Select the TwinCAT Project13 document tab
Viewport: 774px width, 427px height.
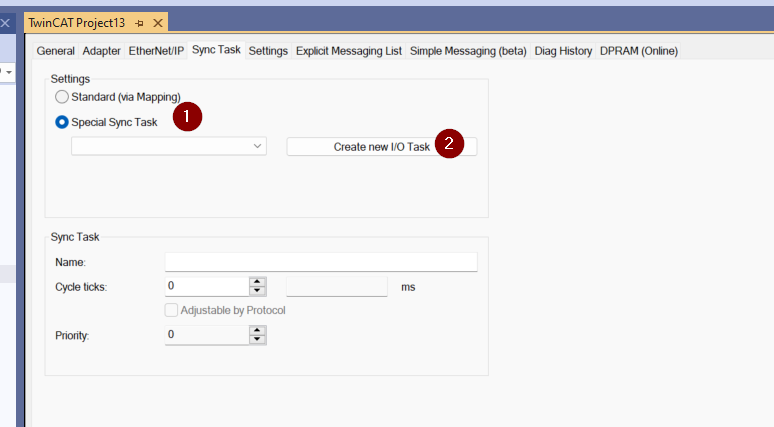click(x=77, y=23)
